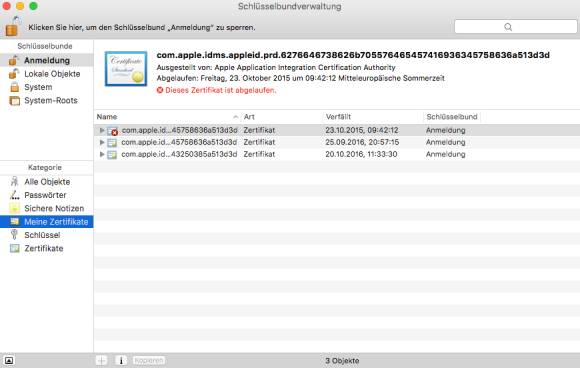The height and width of the screenshot is (368, 580).
Task: Select the certificate name ending 43250385a513d3d
Action: (x=179, y=154)
